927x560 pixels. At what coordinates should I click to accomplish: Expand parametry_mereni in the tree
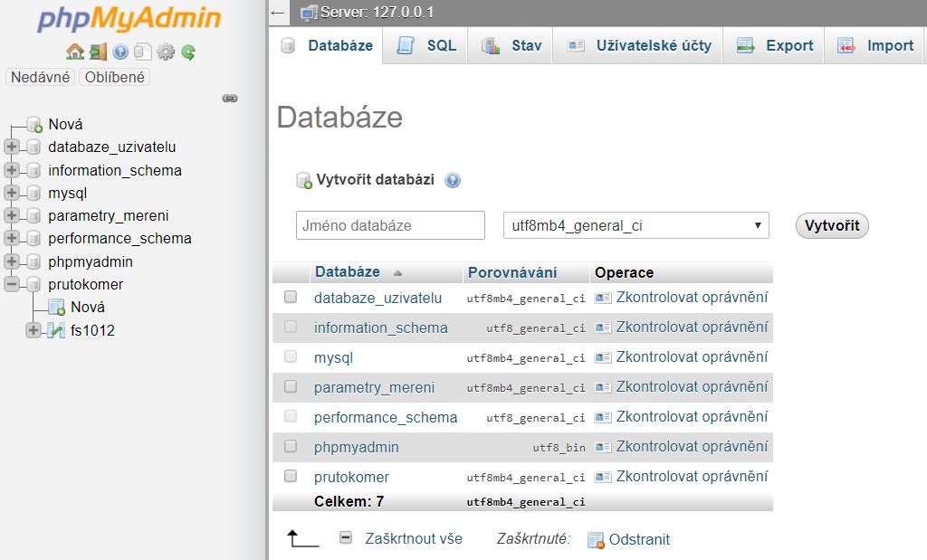coord(12,215)
